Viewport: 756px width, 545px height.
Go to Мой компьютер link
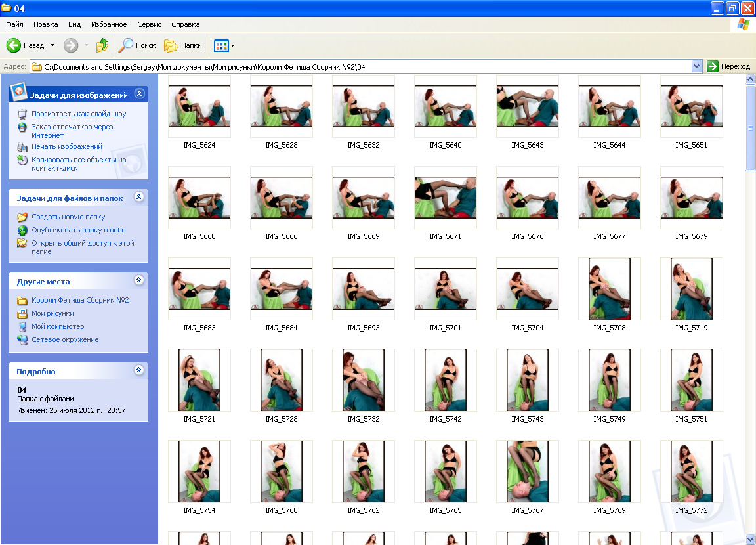tap(58, 326)
